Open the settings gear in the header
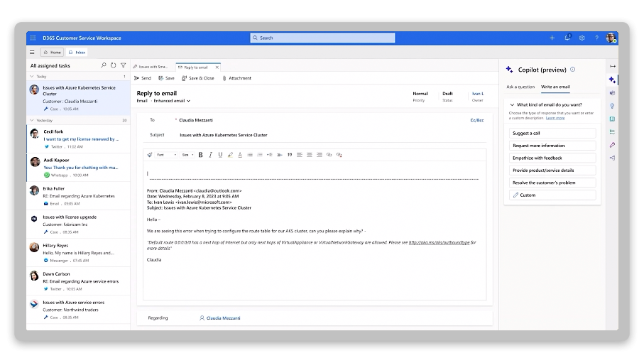 582,38
